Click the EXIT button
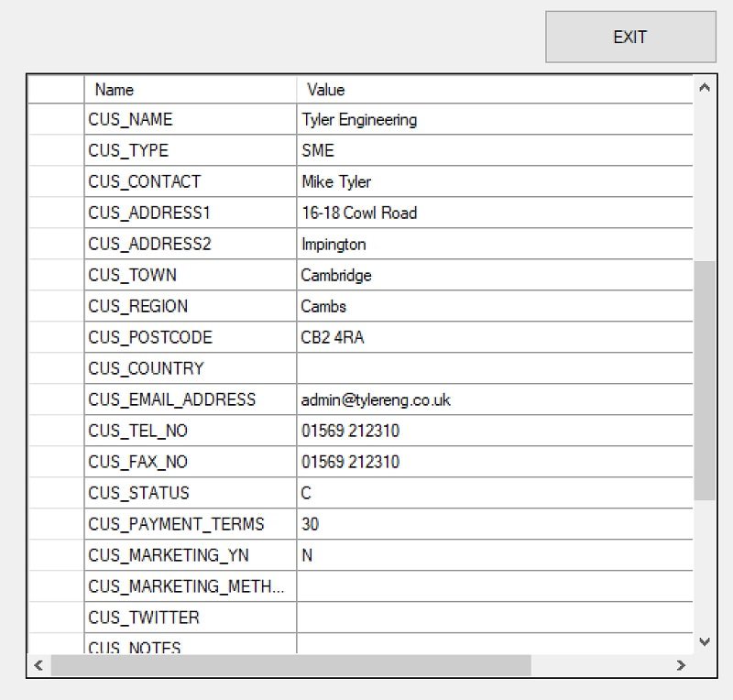 pos(630,37)
